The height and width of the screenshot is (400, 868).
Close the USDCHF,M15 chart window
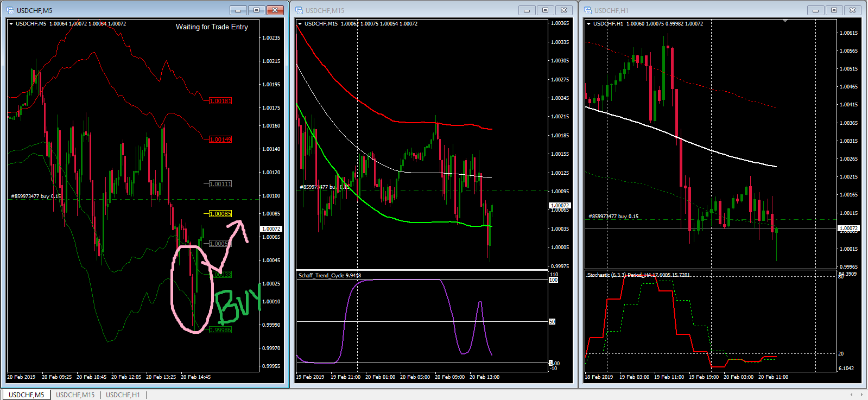pos(564,10)
